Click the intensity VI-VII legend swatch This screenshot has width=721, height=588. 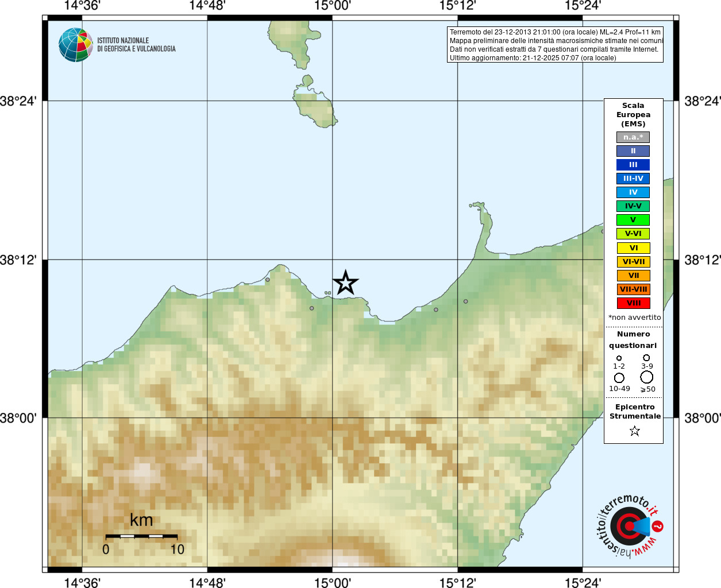pos(633,262)
